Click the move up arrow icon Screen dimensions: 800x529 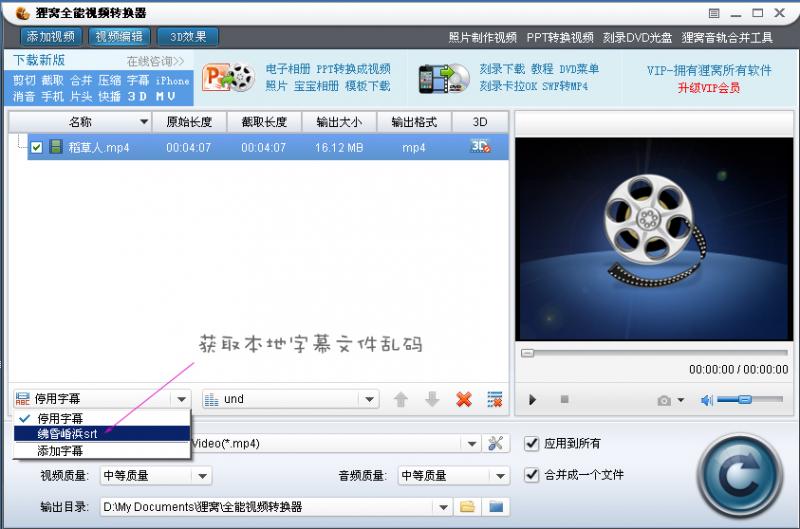click(401, 399)
